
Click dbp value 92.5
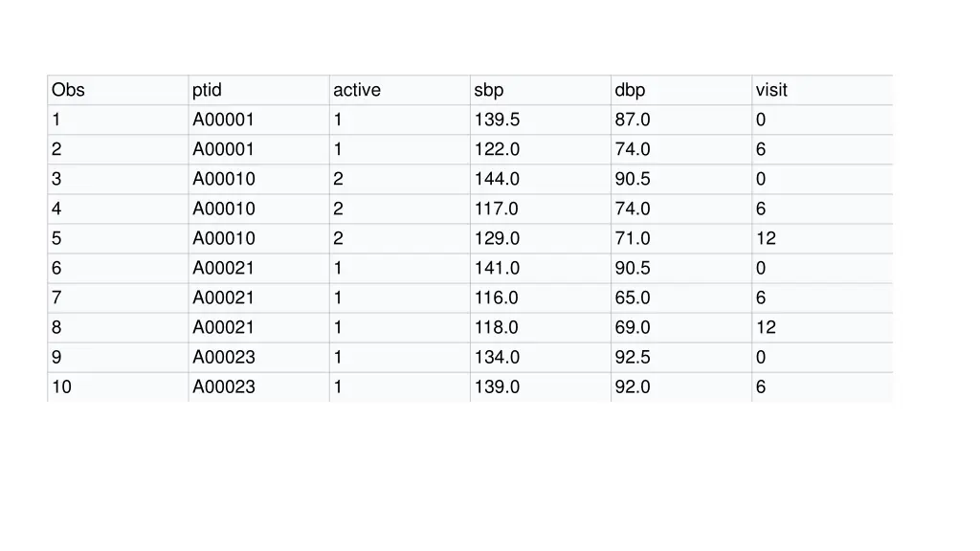click(633, 357)
